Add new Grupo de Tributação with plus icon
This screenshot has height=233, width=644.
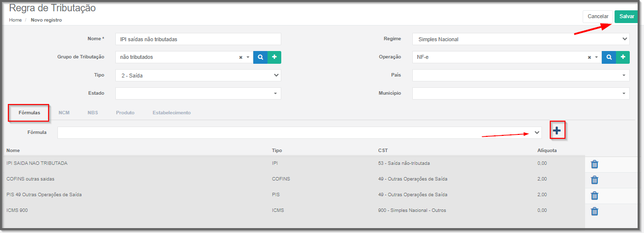(x=274, y=57)
